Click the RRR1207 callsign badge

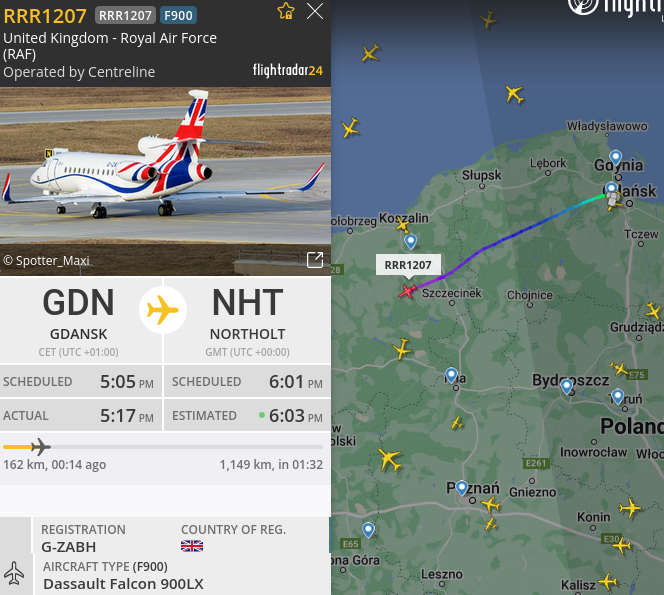125,16
